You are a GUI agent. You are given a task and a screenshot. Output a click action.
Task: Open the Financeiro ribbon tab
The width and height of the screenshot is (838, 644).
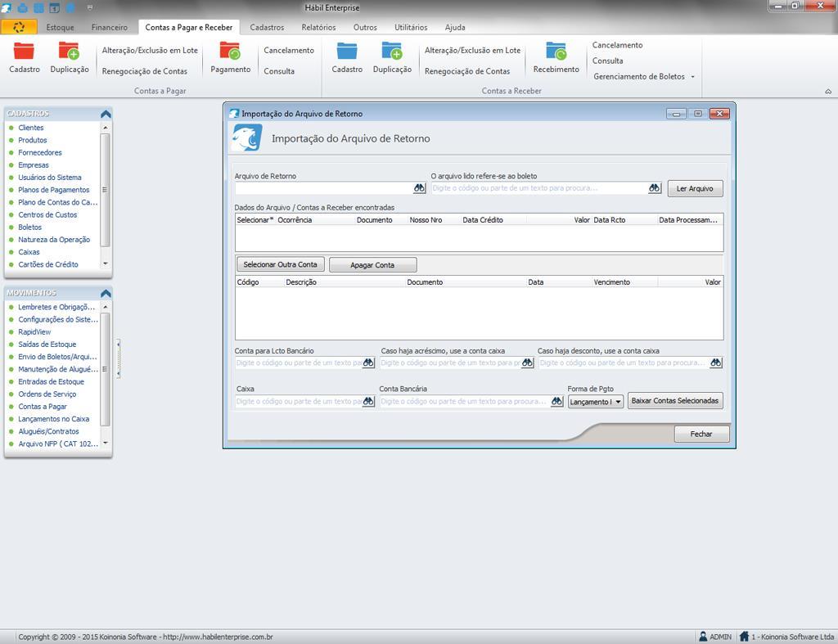[x=110, y=27]
